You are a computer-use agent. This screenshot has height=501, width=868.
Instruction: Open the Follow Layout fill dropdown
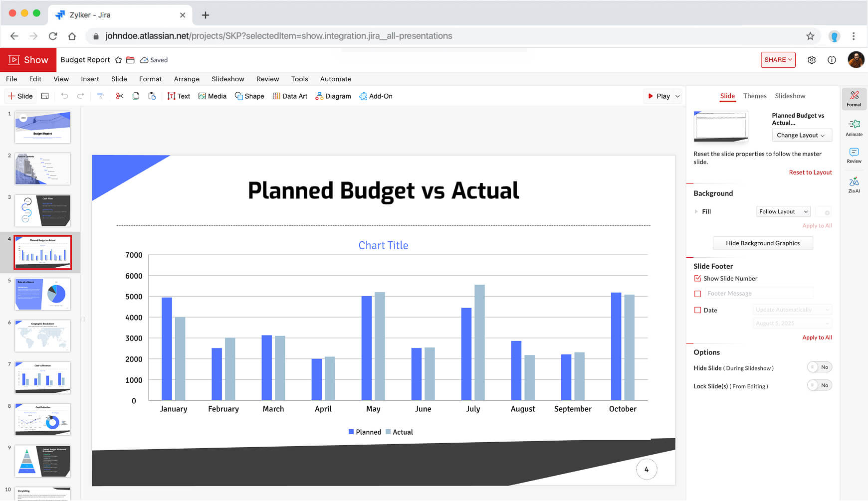[783, 212]
